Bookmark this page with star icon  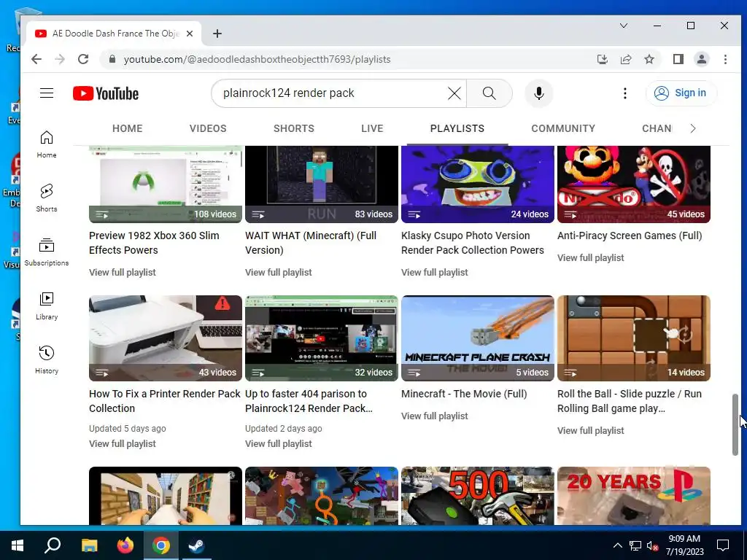point(649,59)
